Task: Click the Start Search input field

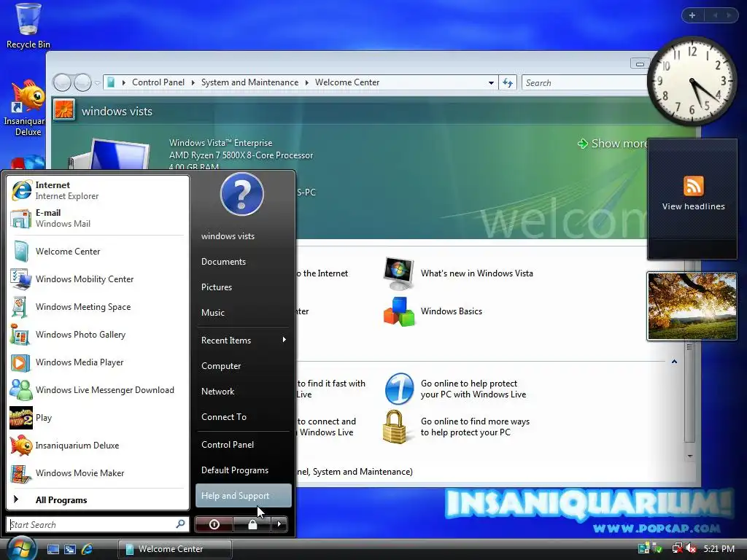Action: 98,524
